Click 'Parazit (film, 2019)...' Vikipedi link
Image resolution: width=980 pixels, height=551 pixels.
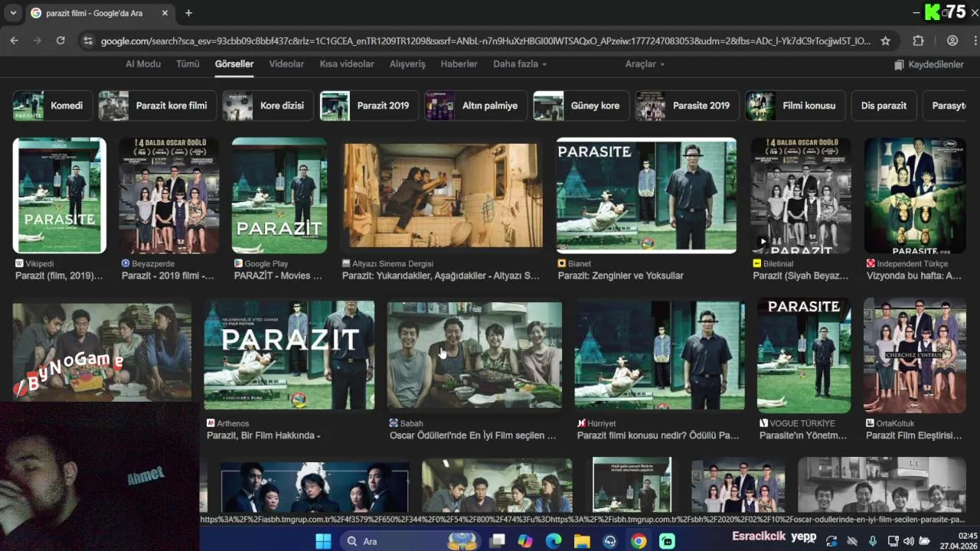tap(59, 275)
